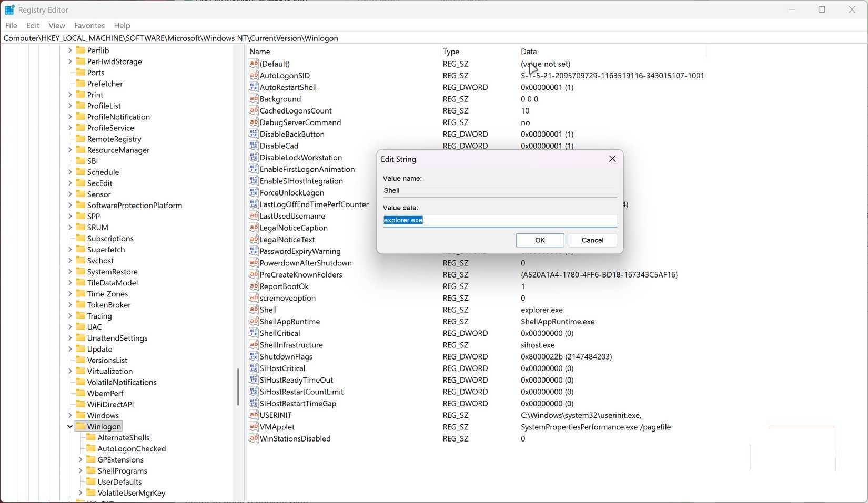This screenshot has width=868, height=503.
Task: Click the folder icon beside ShellPrograms
Action: pyautogui.click(x=90, y=470)
